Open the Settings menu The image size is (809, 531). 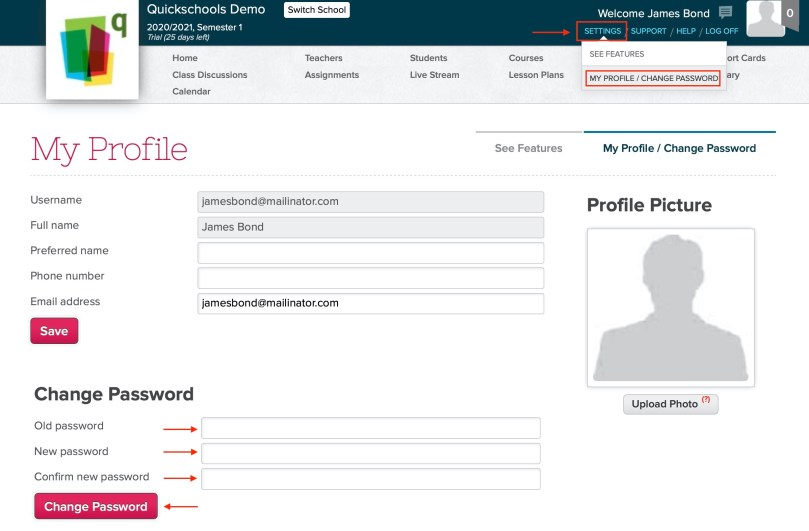pyautogui.click(x=602, y=31)
